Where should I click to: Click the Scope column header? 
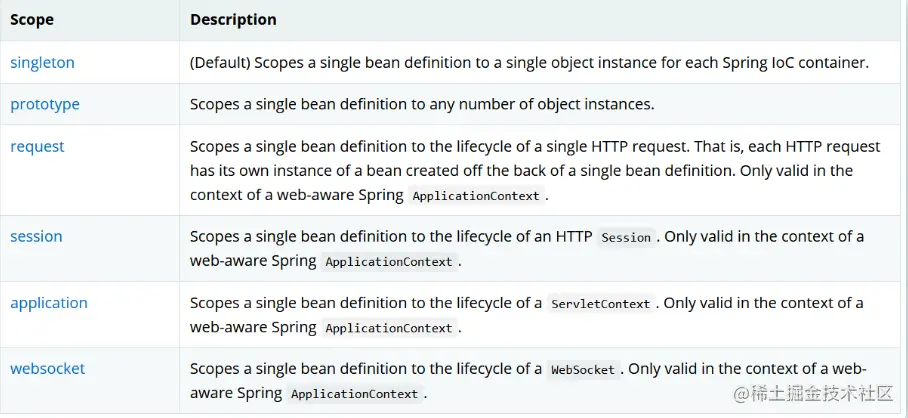click(32, 20)
